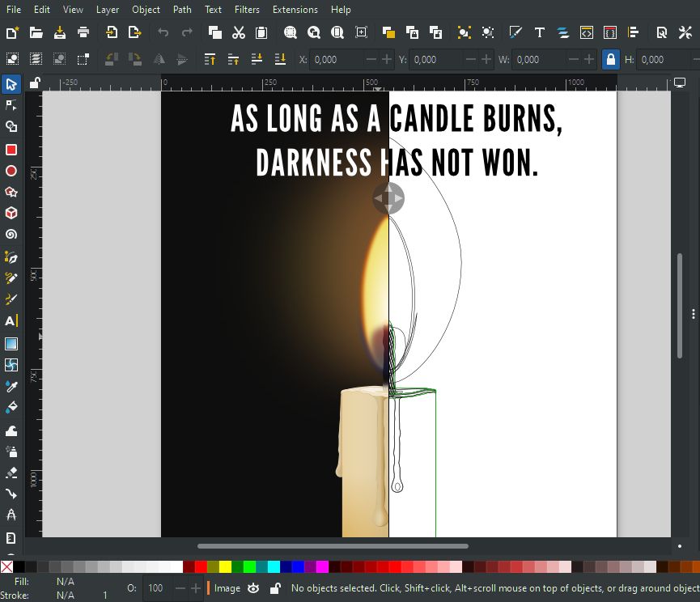Select the Node edit tool

[11, 105]
